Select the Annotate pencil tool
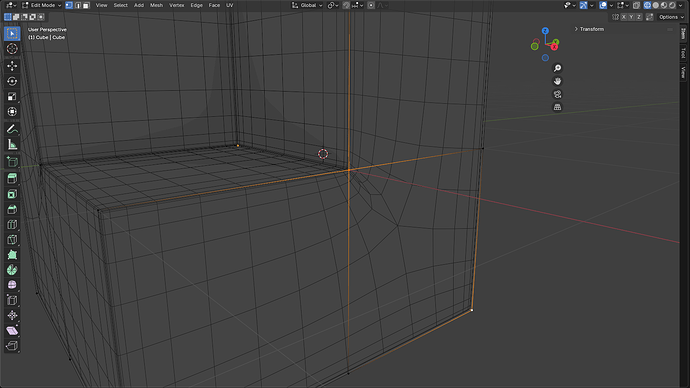The height and width of the screenshot is (388, 690). coord(12,129)
